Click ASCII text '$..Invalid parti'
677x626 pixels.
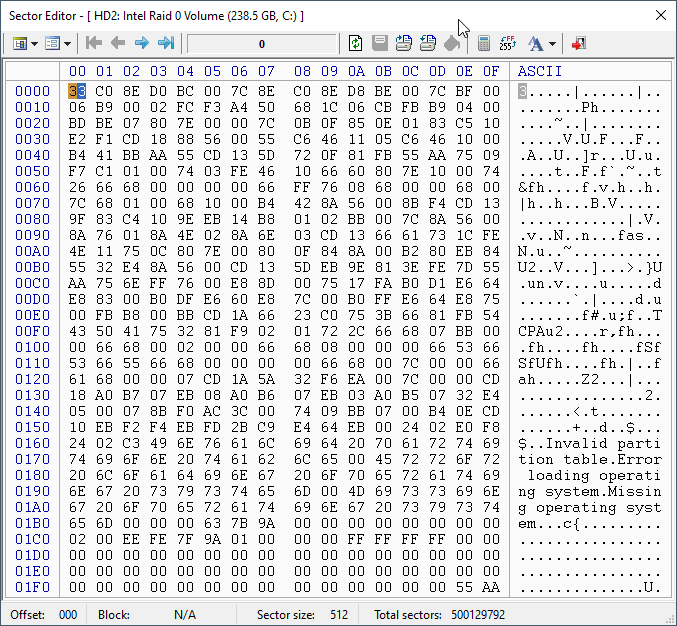pos(590,443)
